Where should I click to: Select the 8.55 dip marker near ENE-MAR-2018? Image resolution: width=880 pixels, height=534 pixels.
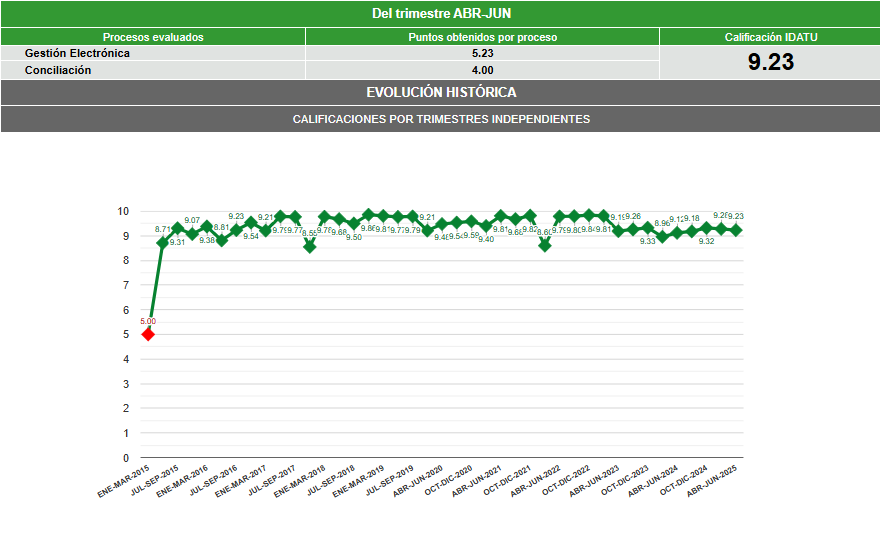pyautogui.click(x=310, y=246)
